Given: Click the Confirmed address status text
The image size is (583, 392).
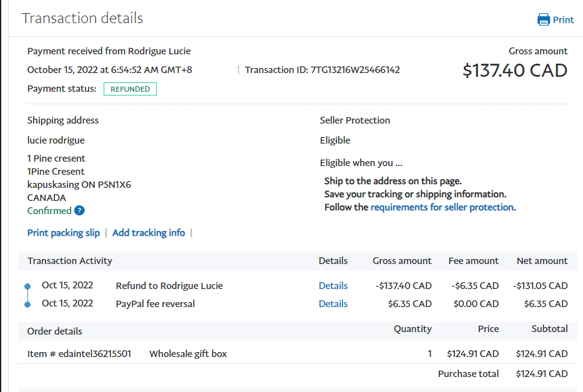Looking at the screenshot, I should [49, 211].
